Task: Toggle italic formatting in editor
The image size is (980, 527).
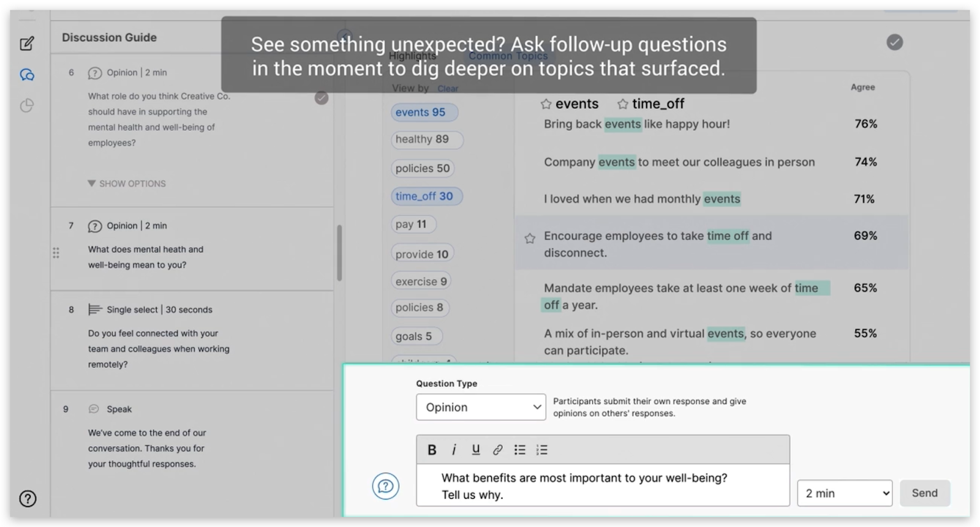Action: click(454, 450)
